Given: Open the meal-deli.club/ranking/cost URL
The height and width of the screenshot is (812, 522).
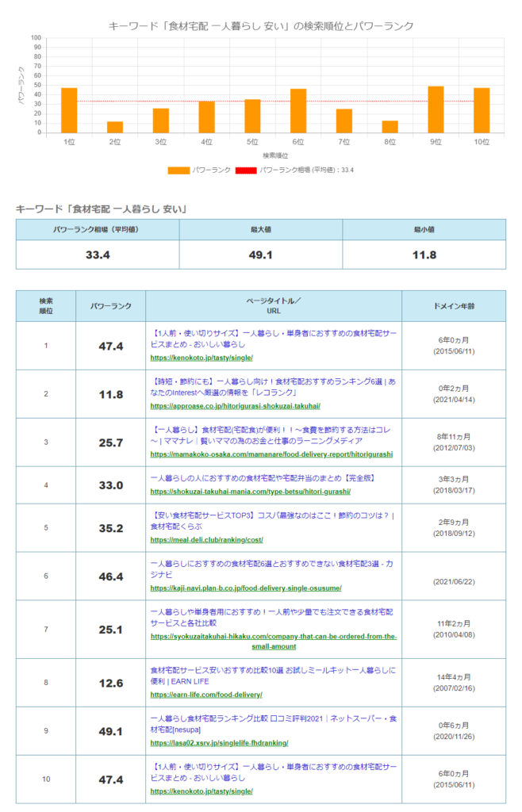Looking at the screenshot, I should click(206, 539).
